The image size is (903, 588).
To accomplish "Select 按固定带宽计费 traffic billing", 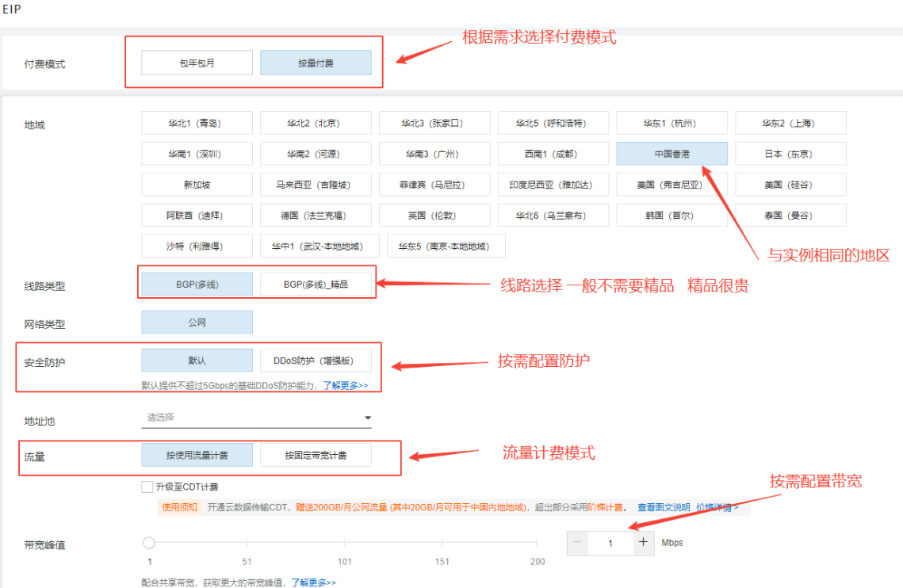I will (316, 455).
